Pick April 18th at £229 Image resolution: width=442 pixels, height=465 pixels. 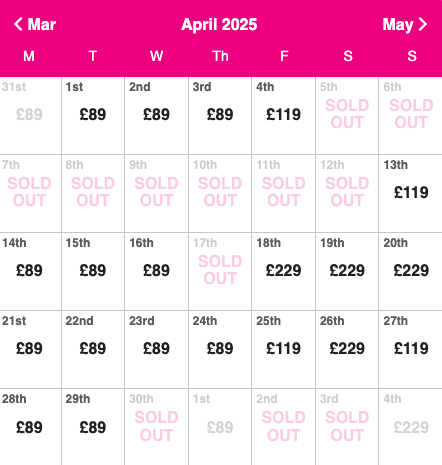283,272
